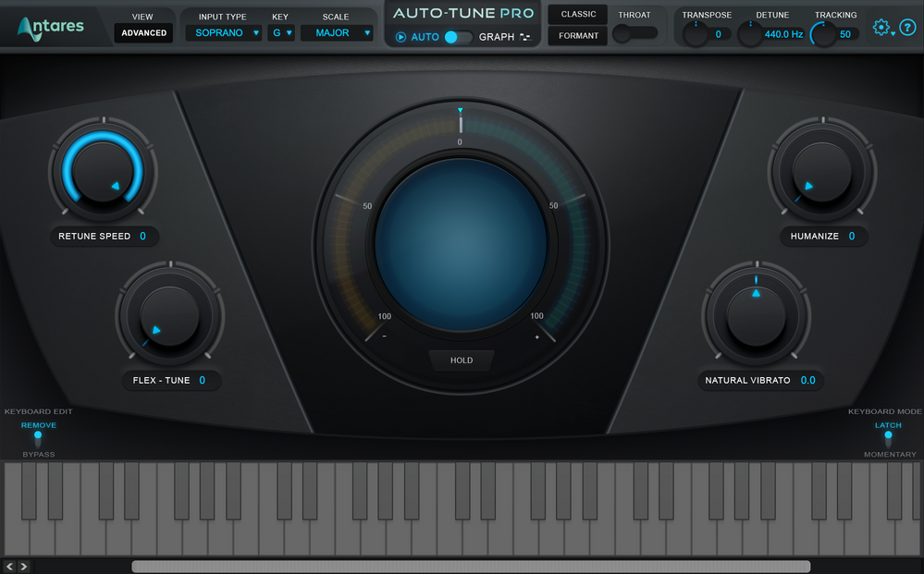Click the graph waveform icon beside GRAPH
The width and height of the screenshot is (924, 574).
coord(525,36)
